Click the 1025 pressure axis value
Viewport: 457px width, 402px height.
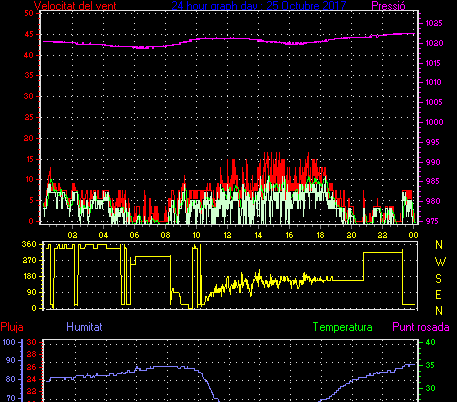(x=434, y=23)
